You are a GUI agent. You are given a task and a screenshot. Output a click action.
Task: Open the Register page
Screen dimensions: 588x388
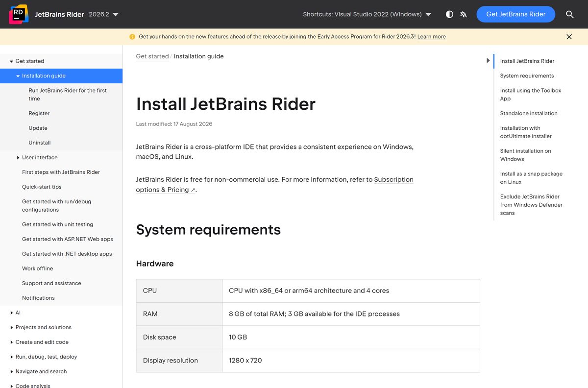click(39, 113)
